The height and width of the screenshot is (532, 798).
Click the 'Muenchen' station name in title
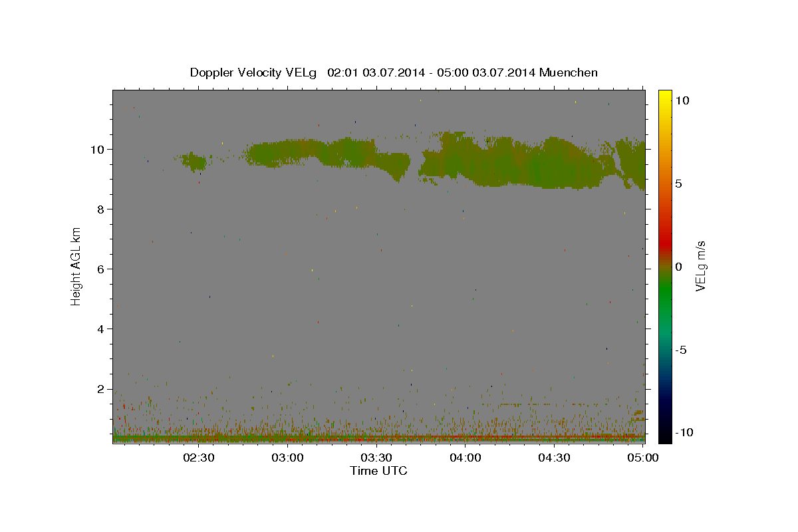pyautogui.click(x=569, y=72)
